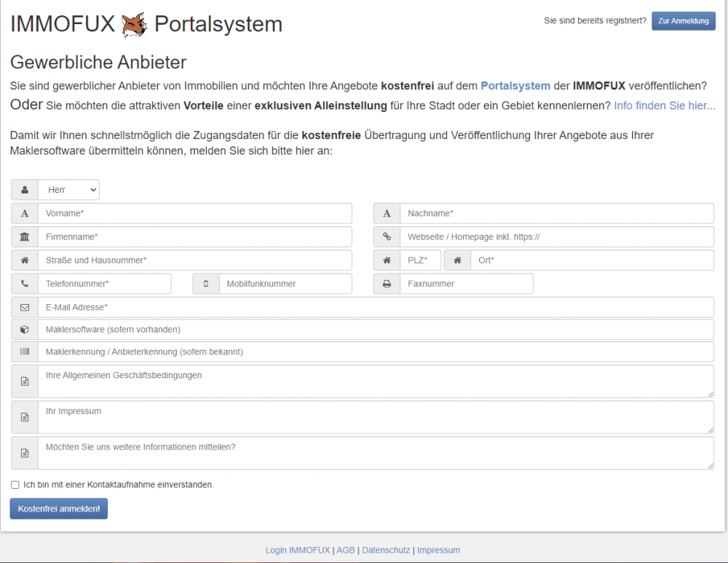
Task: Click the printer icon beside Faxnummer
Action: coord(387,284)
